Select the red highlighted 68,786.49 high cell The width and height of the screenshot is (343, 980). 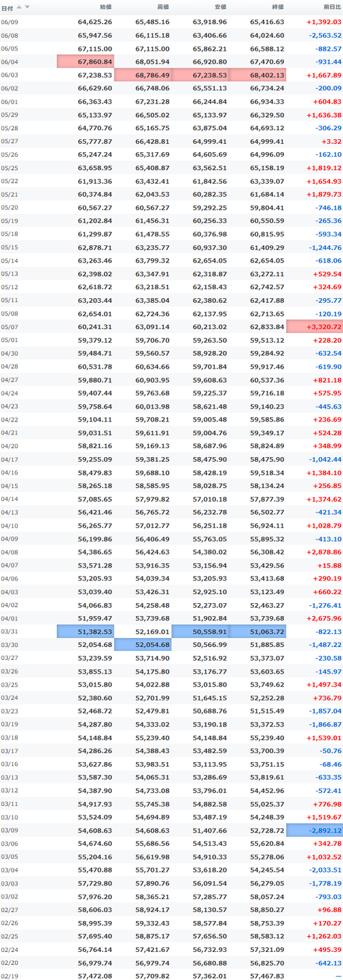(143, 75)
